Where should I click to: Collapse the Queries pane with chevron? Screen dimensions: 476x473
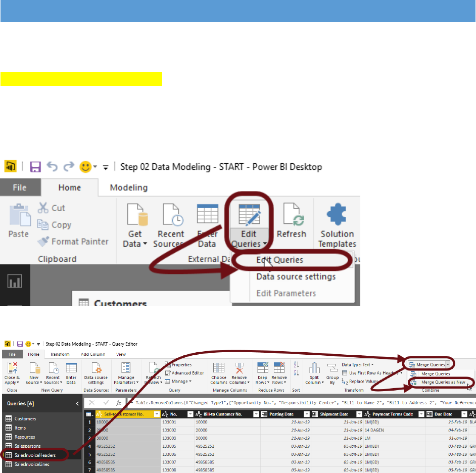click(77, 403)
